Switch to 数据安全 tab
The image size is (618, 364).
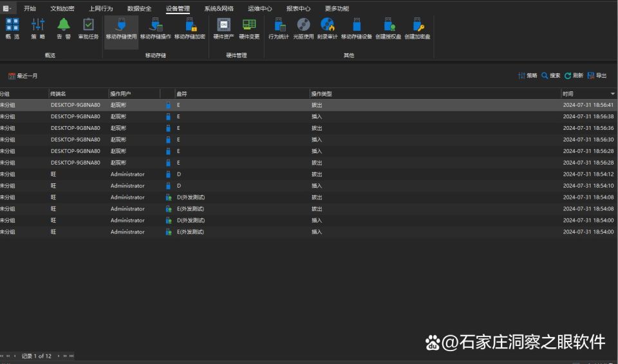coord(139,8)
